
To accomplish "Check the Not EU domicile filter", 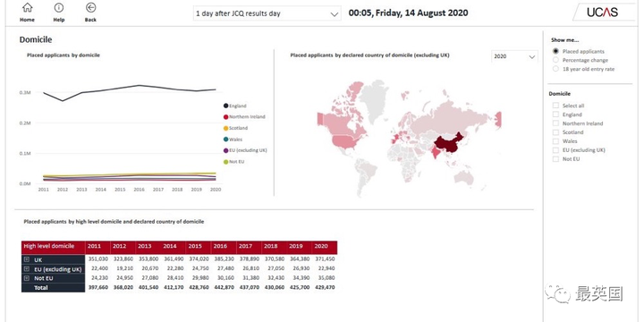I will pos(555,159).
